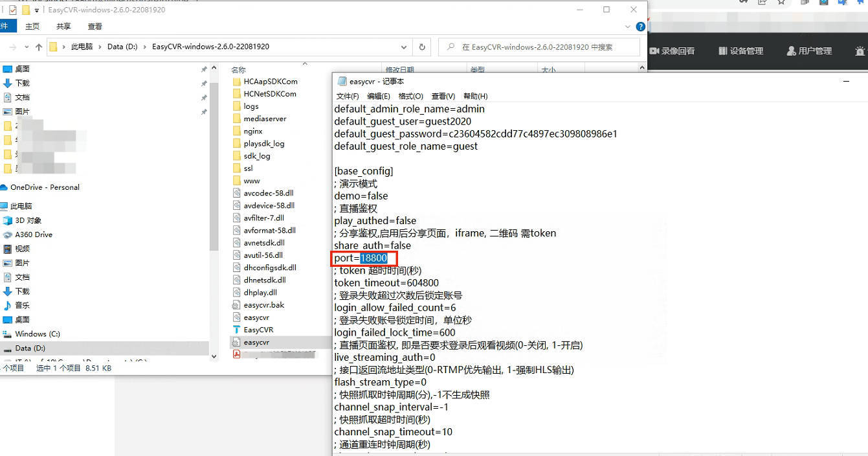Click the [base_config] section header
Screen dimensions: 868x456
363,171
